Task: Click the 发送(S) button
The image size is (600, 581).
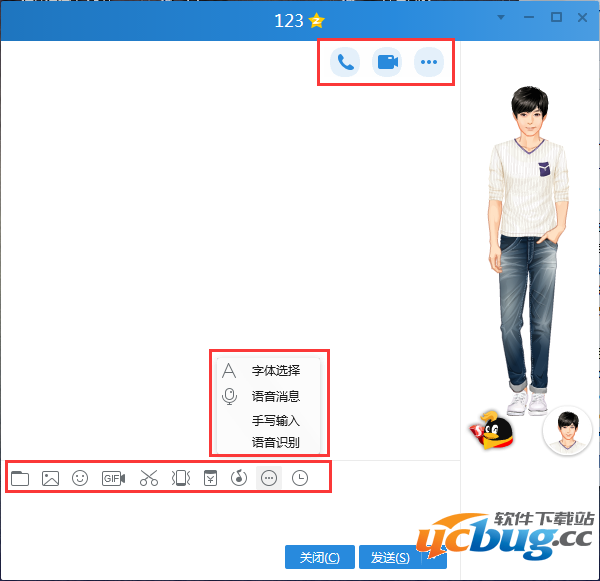Action: pos(390,558)
